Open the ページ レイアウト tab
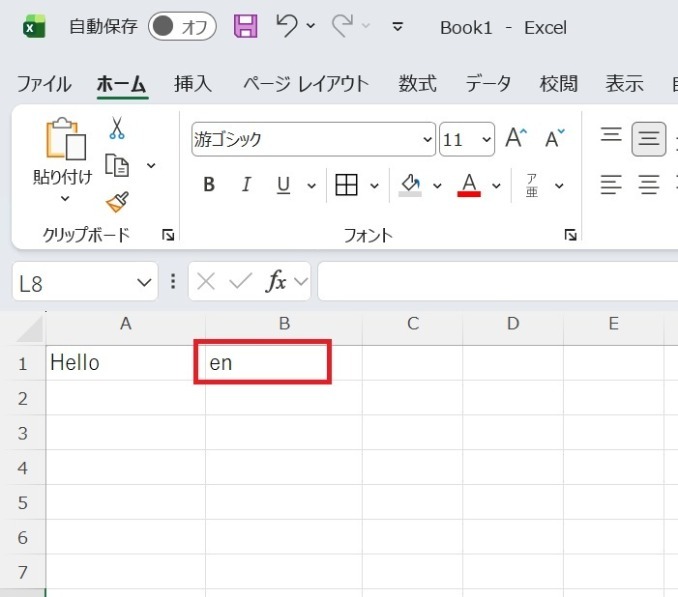Image resolution: width=678 pixels, height=597 pixels. pos(305,83)
